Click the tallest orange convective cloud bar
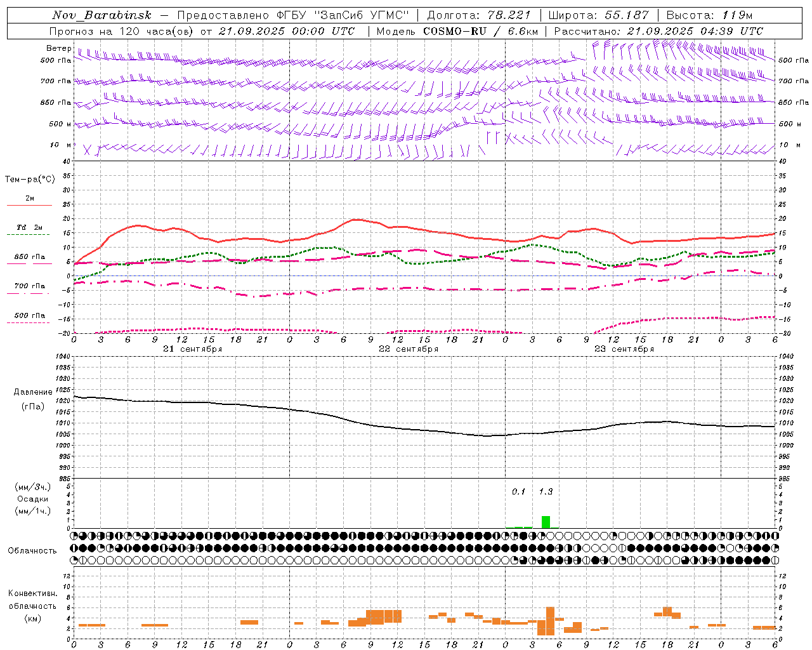 (550, 621)
